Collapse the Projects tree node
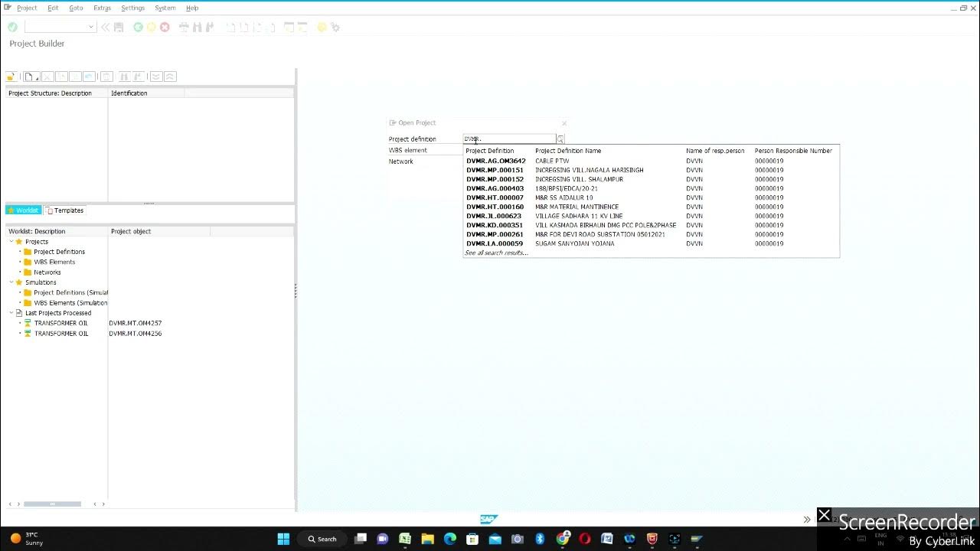The height and width of the screenshot is (551, 980). [x=11, y=242]
